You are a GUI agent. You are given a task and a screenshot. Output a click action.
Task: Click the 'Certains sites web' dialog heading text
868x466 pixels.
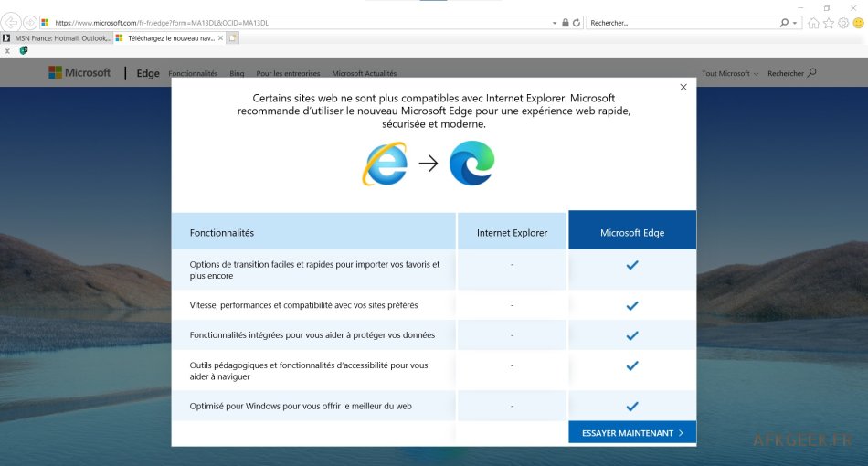(x=434, y=111)
